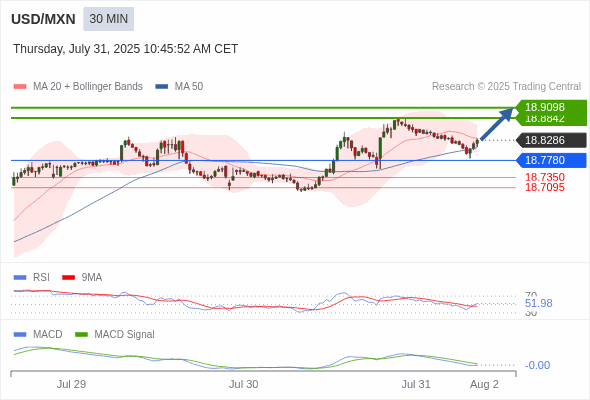Viewport: 590px width, 400px height.
Task: Click the blue MA 50 legend swatch
Action: tap(162, 87)
